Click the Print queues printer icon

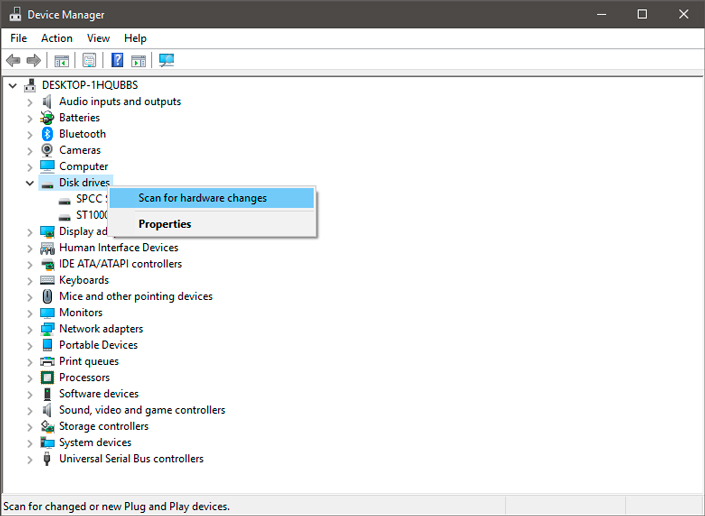[47, 361]
